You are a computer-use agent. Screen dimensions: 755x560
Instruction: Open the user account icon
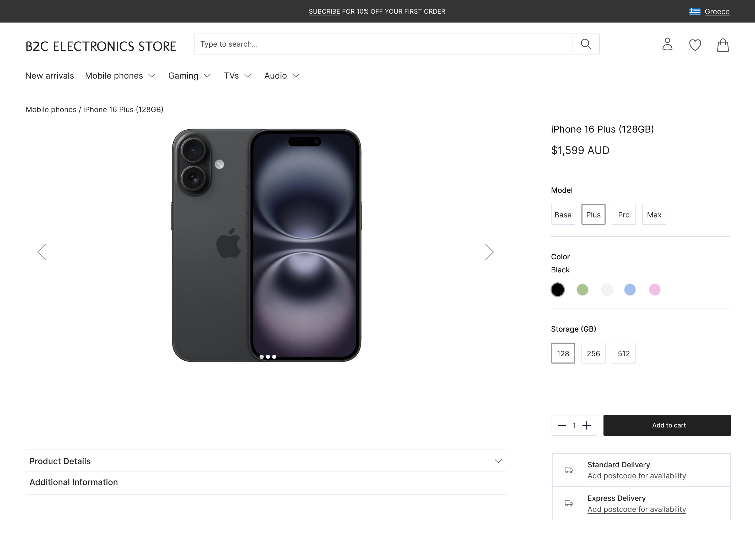(667, 45)
